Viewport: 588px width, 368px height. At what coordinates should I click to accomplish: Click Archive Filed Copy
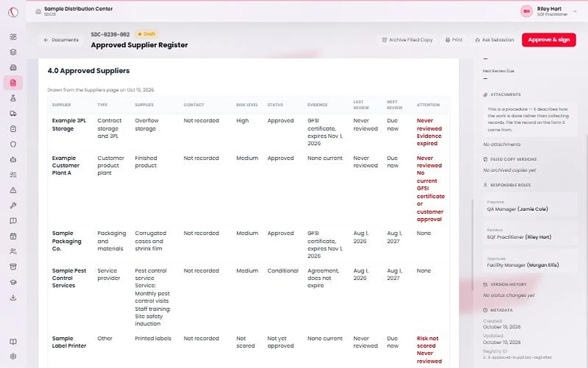407,40
